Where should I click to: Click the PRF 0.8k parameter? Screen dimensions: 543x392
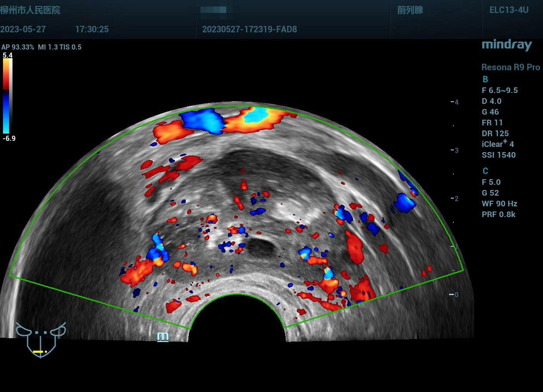pos(499,215)
